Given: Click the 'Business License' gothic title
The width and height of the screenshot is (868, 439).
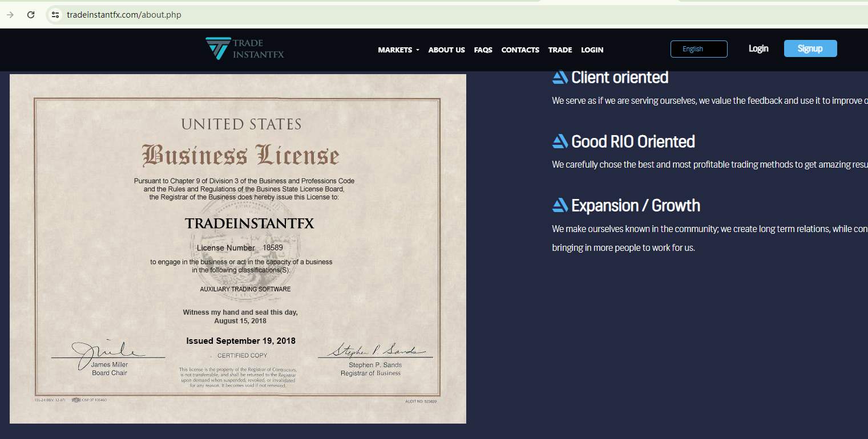Looking at the screenshot, I should coord(241,155).
